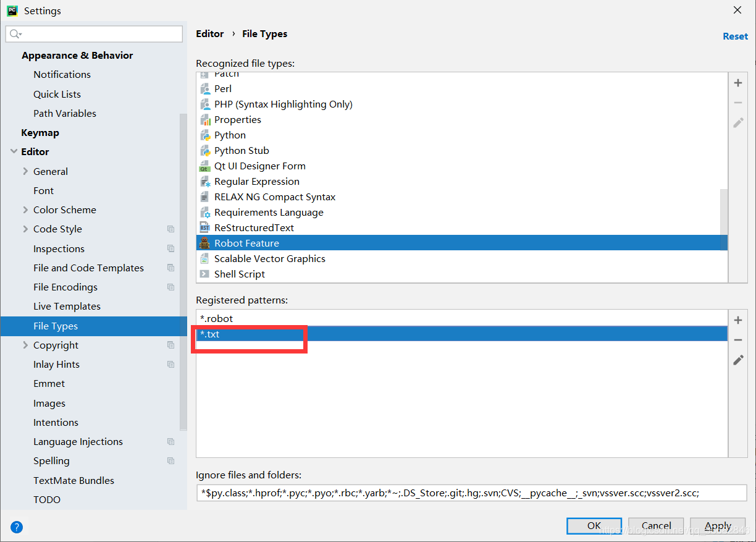Viewport: 756px width, 542px height.
Task: Click the PyCharm logo in title bar
Action: click(12, 11)
